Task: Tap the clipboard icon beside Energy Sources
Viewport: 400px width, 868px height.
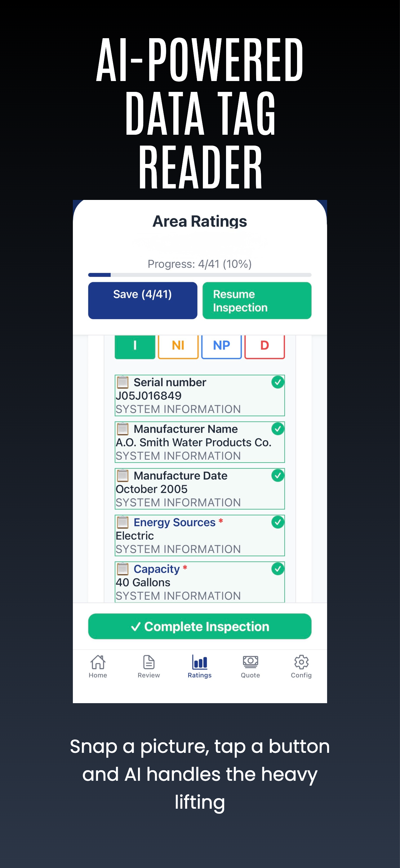Action: [x=122, y=522]
